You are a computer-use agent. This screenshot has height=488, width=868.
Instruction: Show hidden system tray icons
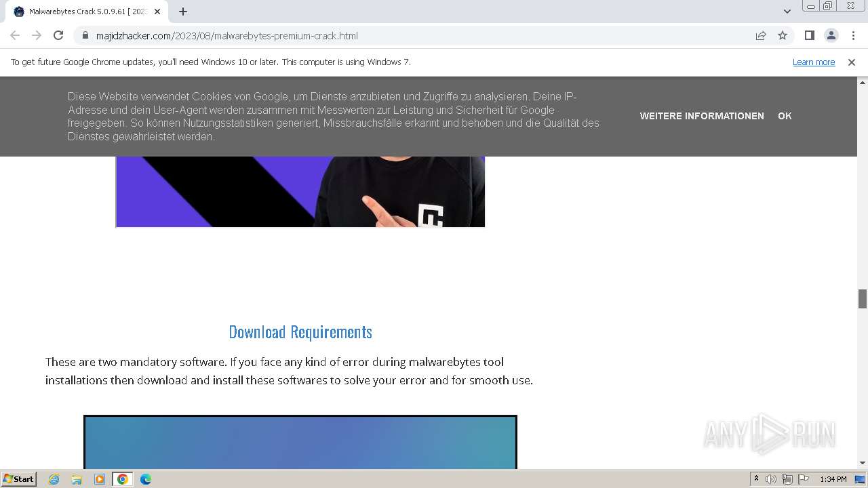pyautogui.click(x=757, y=479)
